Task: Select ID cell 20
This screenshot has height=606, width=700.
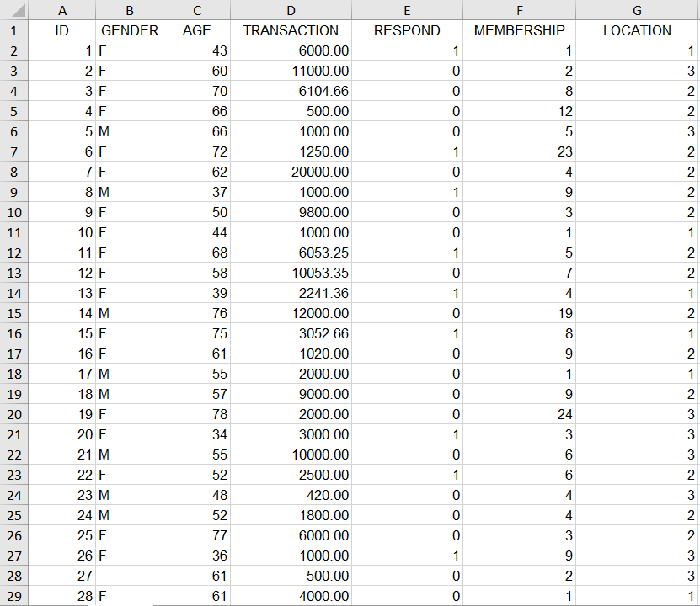Action: pyautogui.click(x=62, y=434)
